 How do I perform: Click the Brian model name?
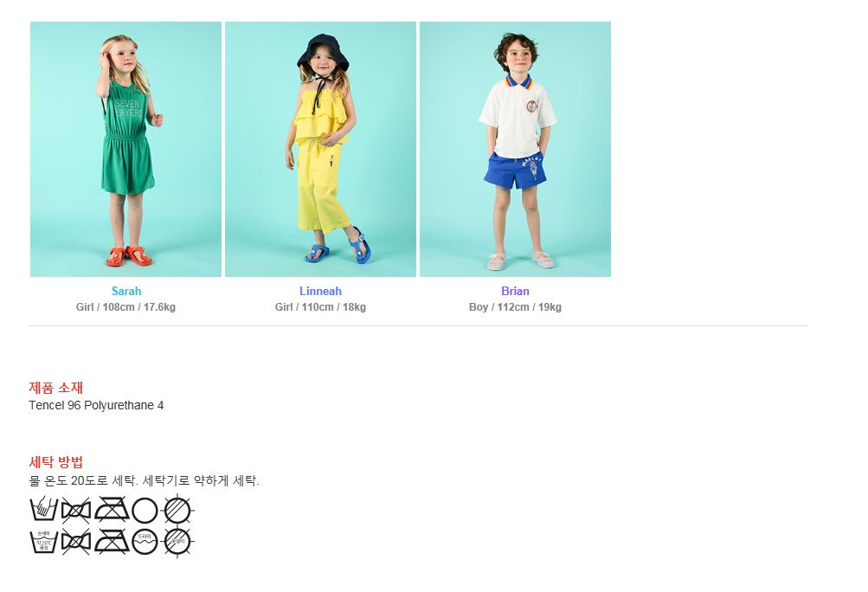pos(516,292)
